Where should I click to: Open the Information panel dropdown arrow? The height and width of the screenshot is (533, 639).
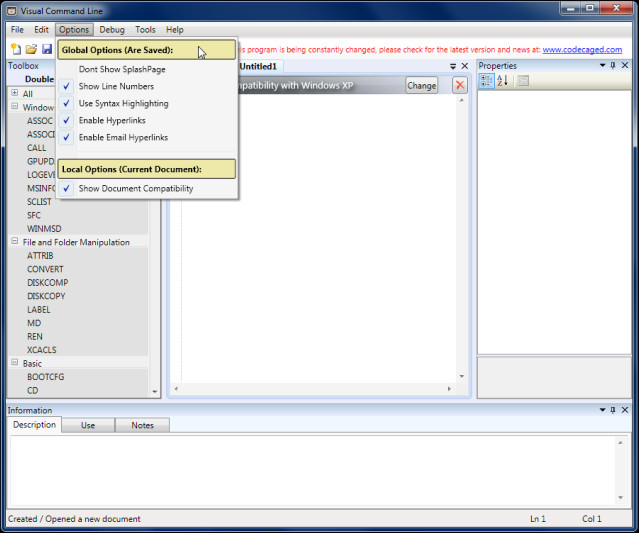[602, 410]
